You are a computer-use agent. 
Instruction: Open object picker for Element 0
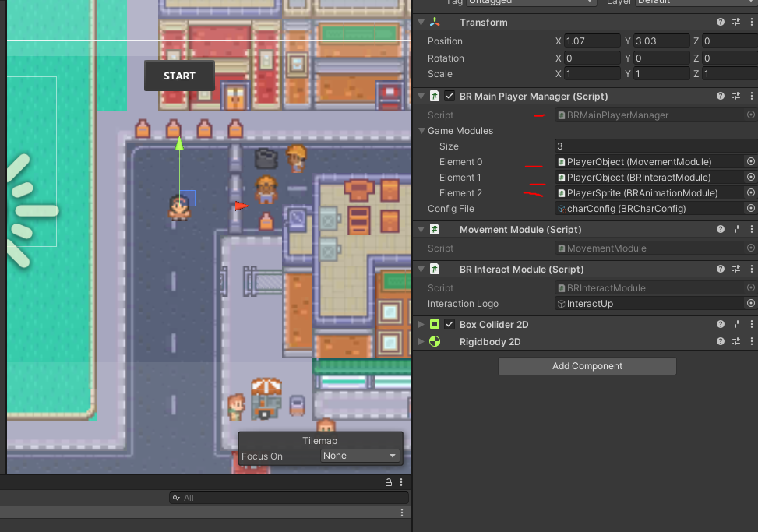(751, 162)
